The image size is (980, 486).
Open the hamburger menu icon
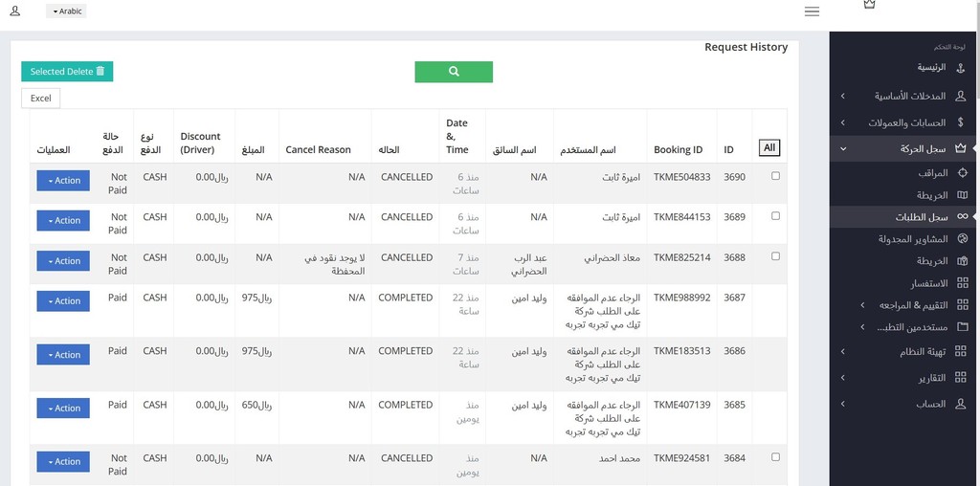(x=812, y=11)
